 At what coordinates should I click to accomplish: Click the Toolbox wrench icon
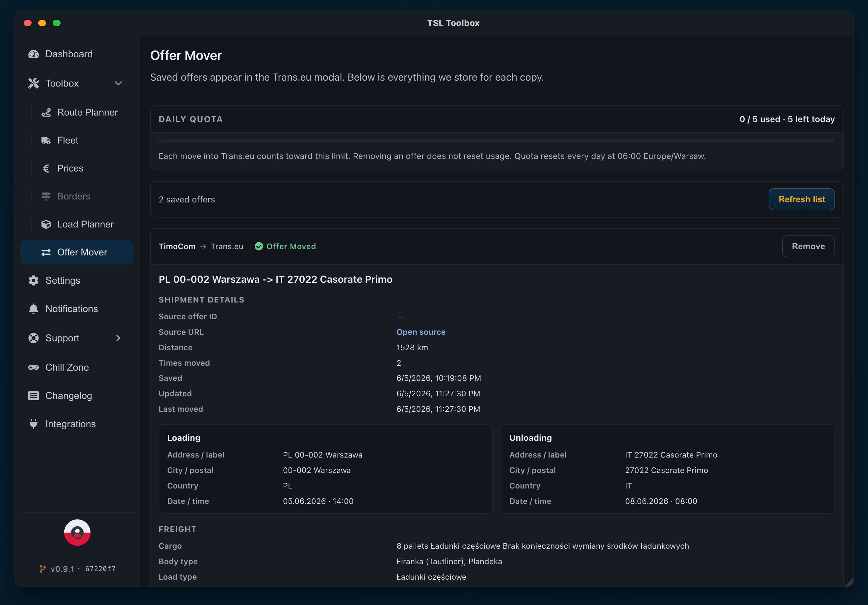[34, 83]
